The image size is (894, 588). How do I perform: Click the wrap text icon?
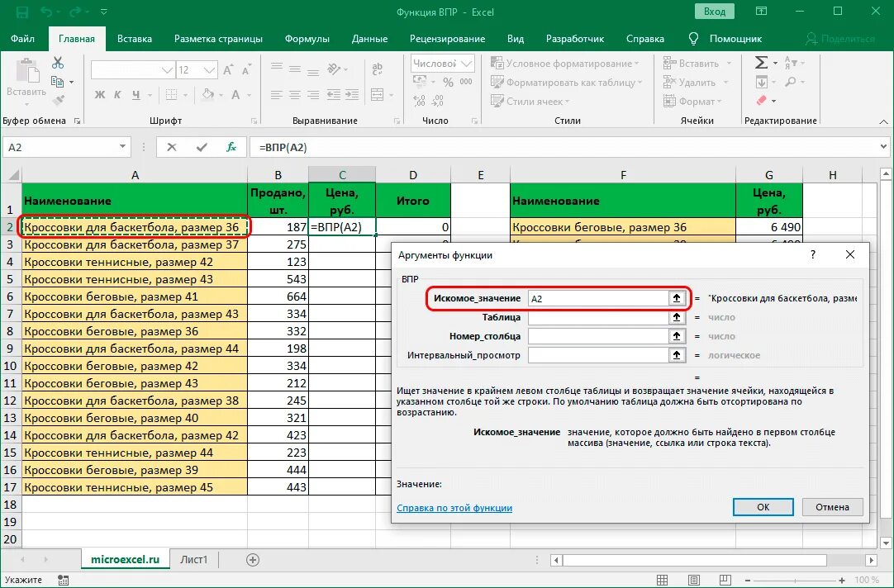click(x=378, y=69)
